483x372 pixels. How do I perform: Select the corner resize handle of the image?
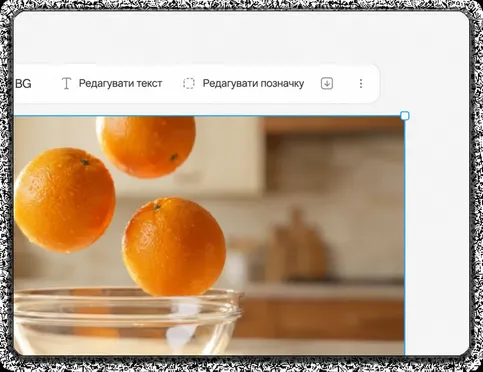tap(405, 116)
